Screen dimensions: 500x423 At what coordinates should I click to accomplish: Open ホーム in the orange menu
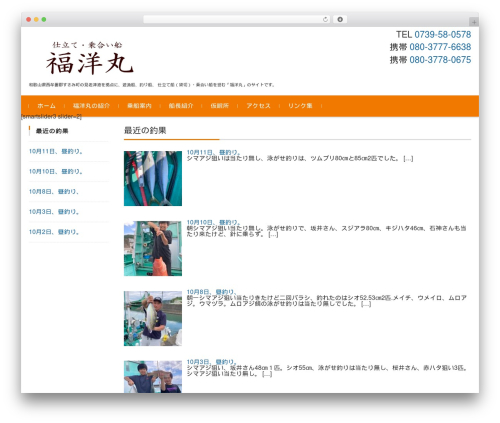(46, 106)
